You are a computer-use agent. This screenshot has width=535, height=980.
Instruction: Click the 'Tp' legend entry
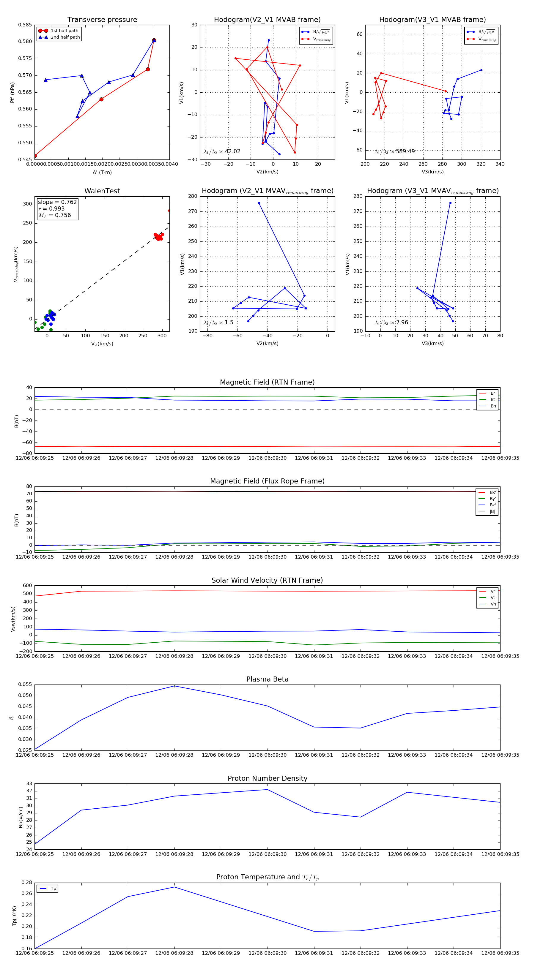pos(48,889)
